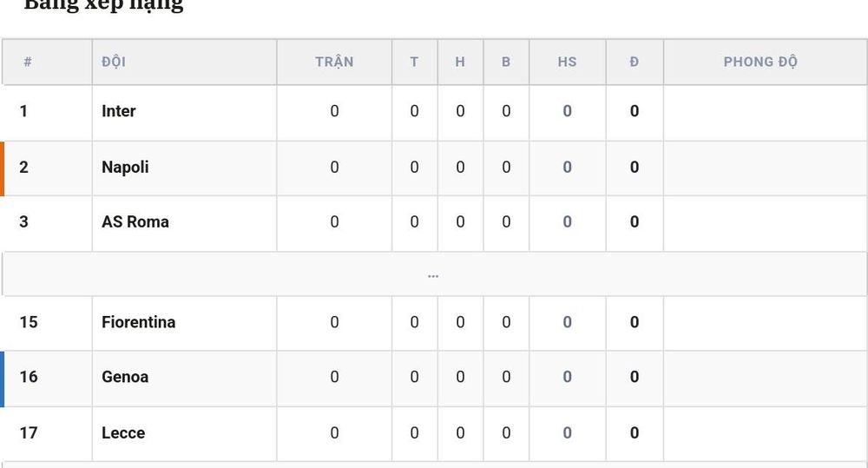868x468 pixels.
Task: Select the Genoa team name
Action: (x=125, y=377)
